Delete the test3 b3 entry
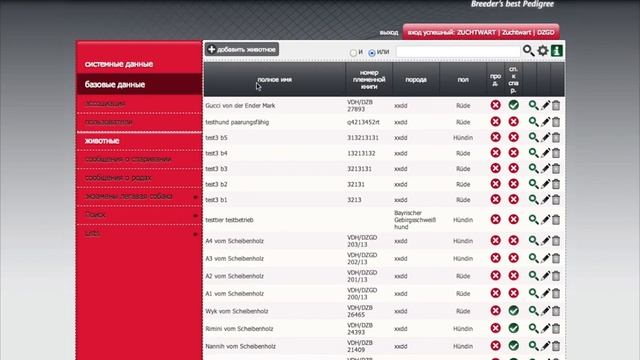This screenshot has width=640, height=360. 556,168
